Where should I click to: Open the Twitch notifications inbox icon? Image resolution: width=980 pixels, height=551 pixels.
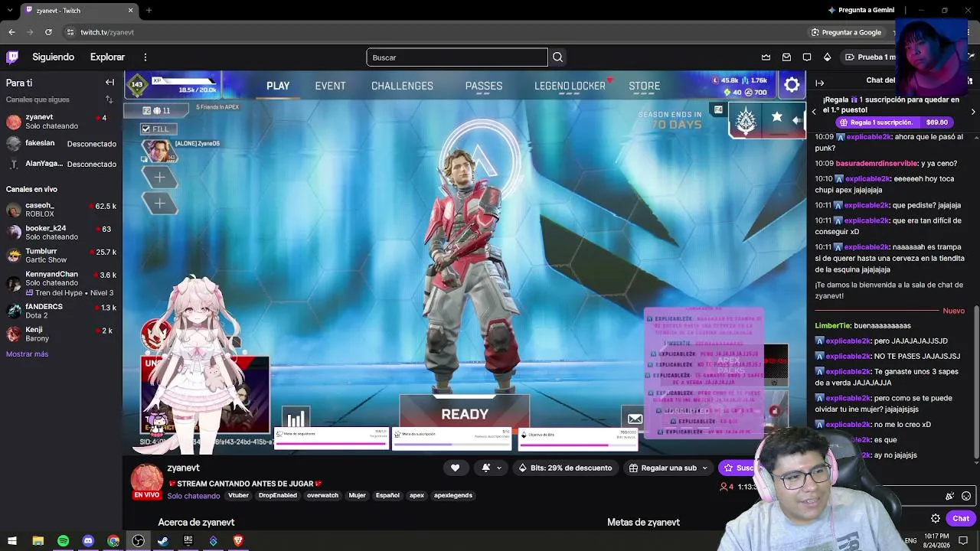tap(786, 57)
